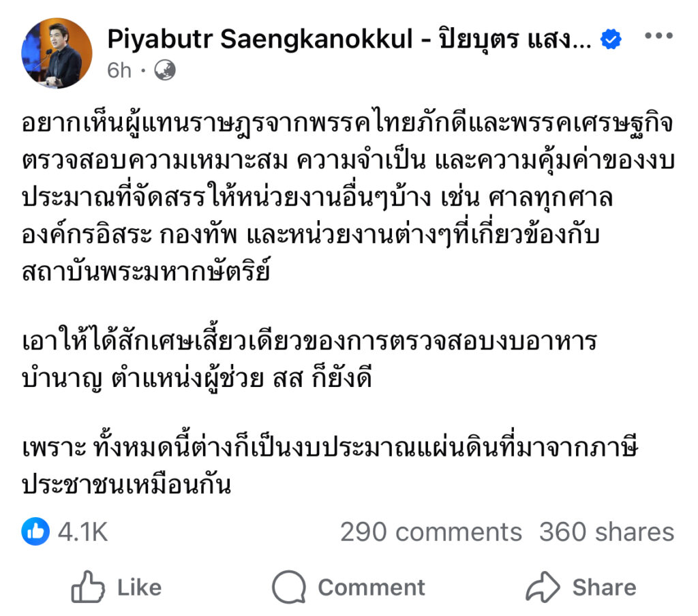Click the share arrow icon
The height and width of the screenshot is (616, 698).
(x=543, y=587)
